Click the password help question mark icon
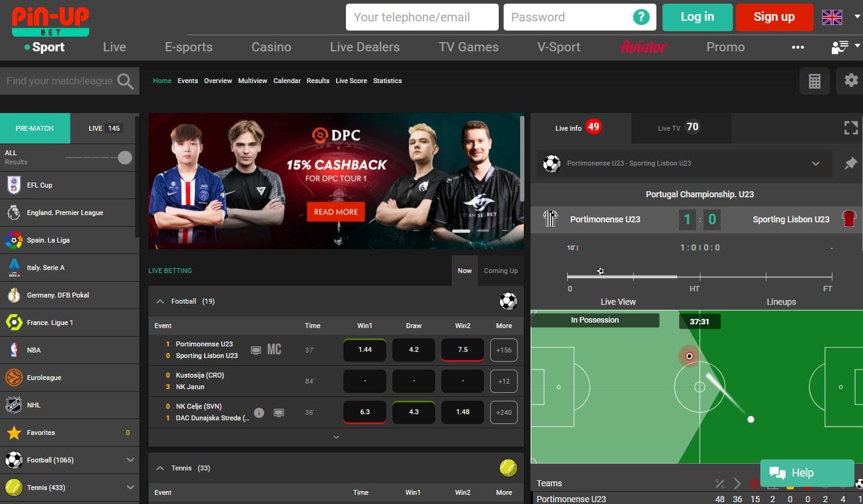The width and height of the screenshot is (863, 504). (641, 17)
